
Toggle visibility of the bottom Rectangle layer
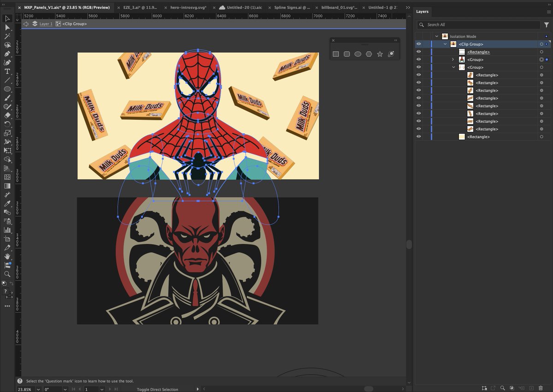click(x=418, y=137)
